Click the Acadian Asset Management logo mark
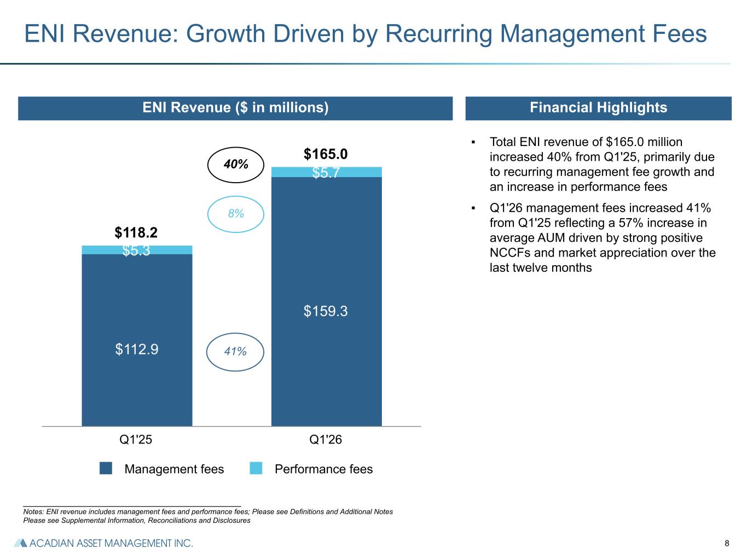The width and height of the screenshot is (747, 560). pyautogui.click(x=20, y=543)
